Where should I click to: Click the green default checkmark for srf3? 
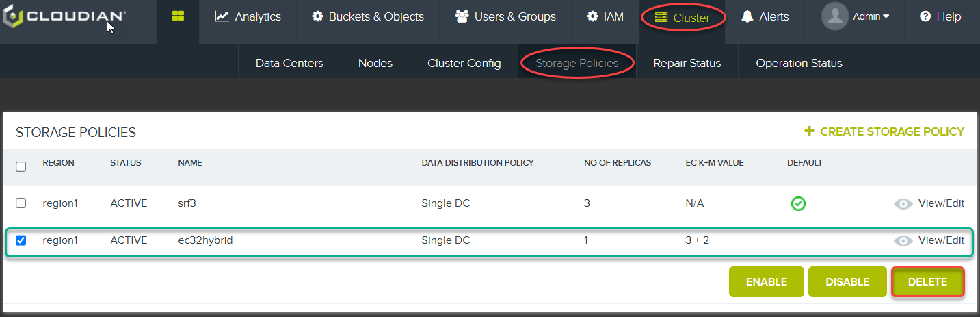pos(797,203)
